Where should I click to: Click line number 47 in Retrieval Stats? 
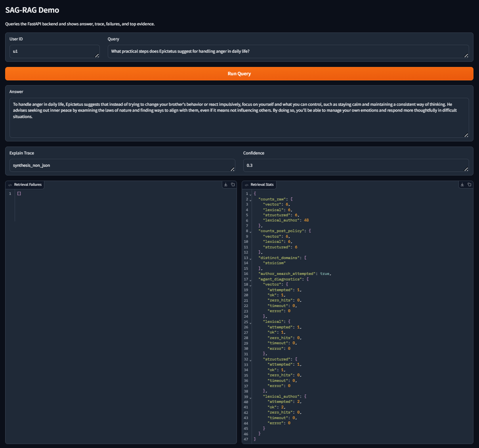pos(246,439)
